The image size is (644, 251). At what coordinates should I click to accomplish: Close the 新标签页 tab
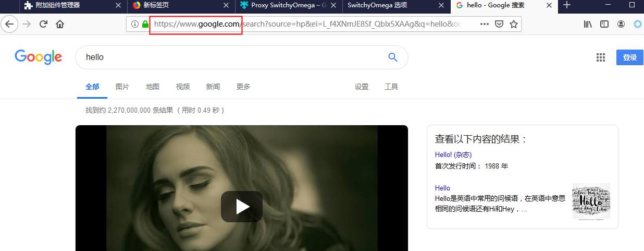click(226, 5)
